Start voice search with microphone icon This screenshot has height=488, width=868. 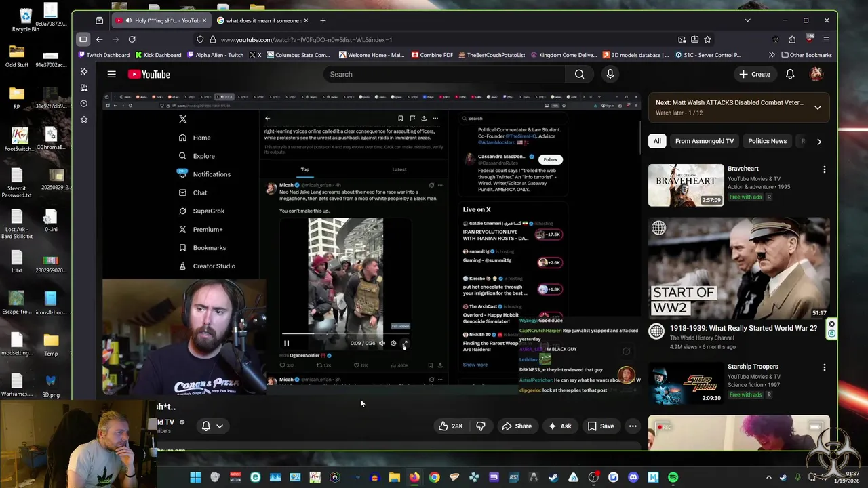coord(610,75)
